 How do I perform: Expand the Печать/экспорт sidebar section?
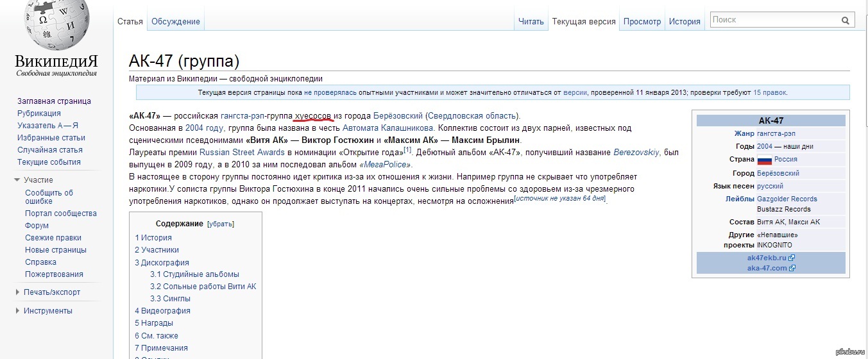(x=17, y=292)
